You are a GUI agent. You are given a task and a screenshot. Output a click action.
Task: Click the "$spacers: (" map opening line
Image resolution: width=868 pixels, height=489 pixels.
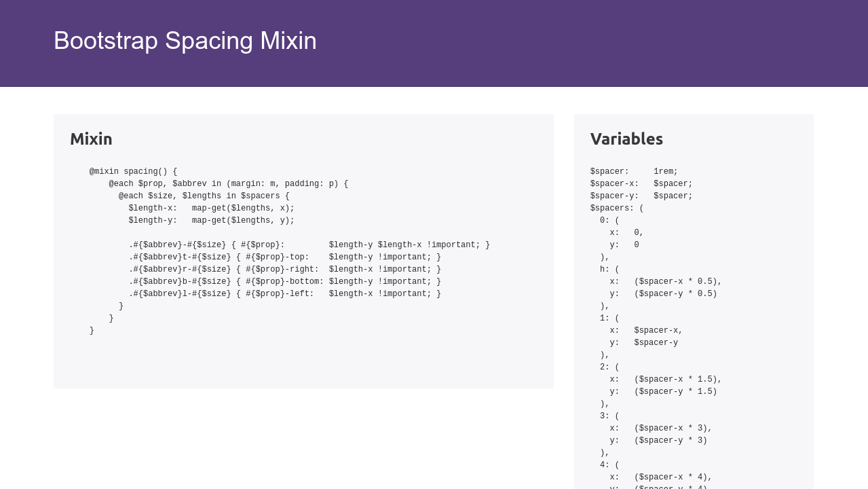point(617,209)
